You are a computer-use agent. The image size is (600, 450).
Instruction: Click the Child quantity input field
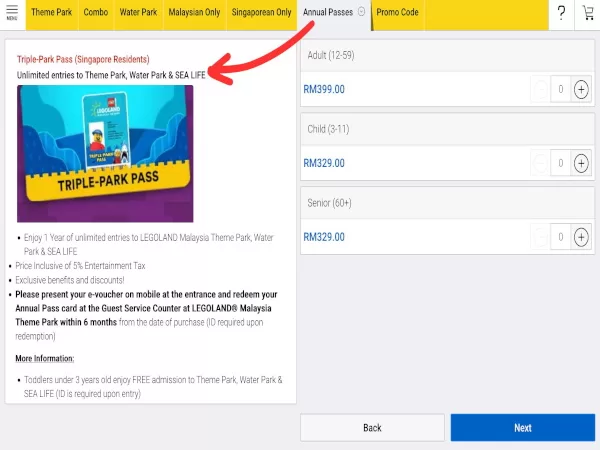[x=561, y=163]
